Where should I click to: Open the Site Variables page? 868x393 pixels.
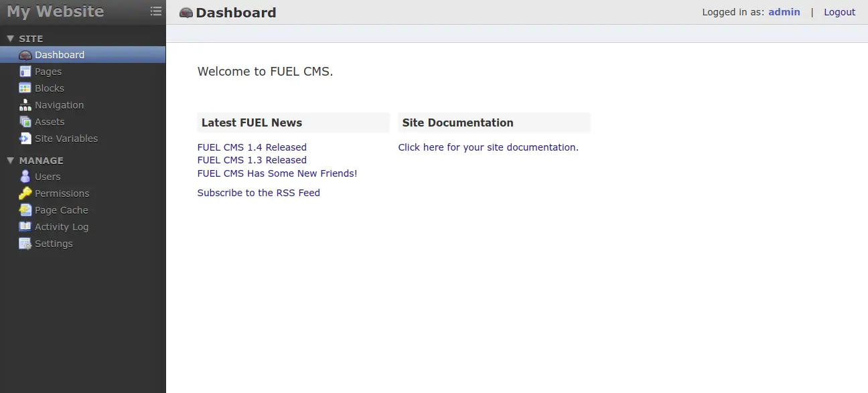64,138
